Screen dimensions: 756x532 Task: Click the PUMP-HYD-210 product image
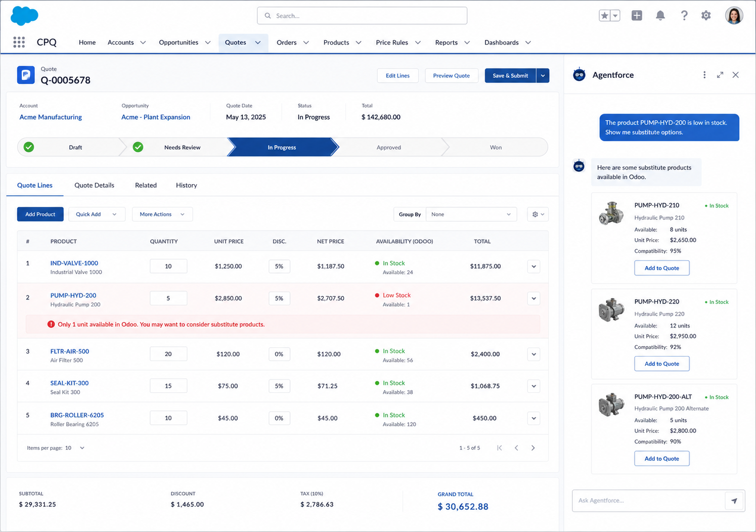(611, 213)
